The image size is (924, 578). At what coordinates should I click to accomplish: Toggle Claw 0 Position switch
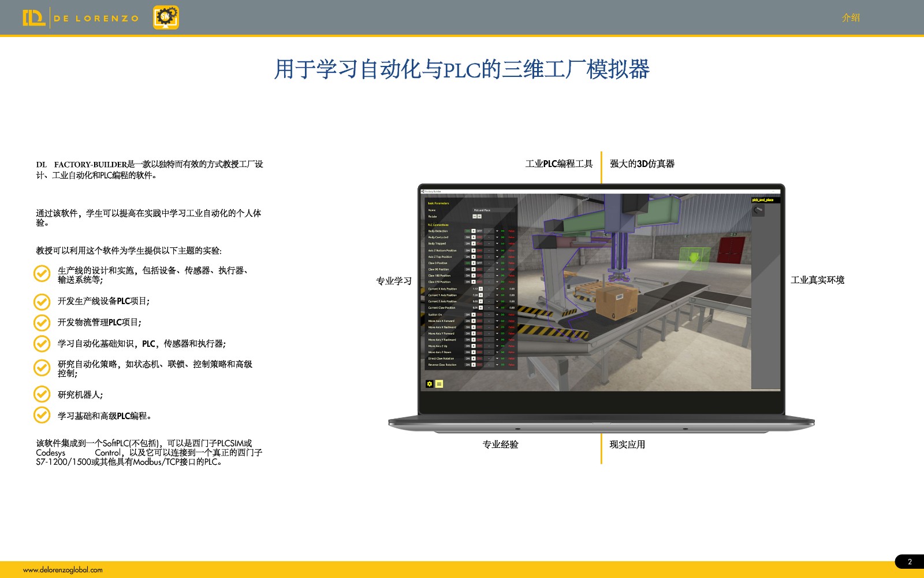474,263
